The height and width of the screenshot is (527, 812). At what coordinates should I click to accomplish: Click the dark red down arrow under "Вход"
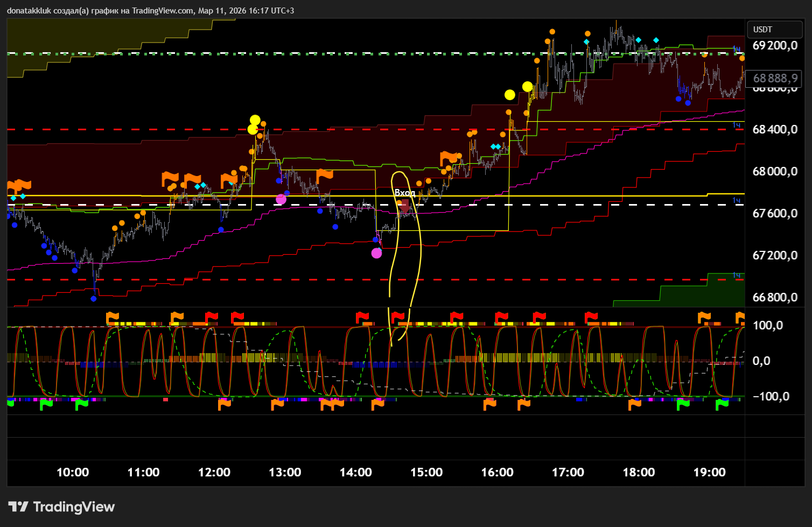(x=405, y=206)
